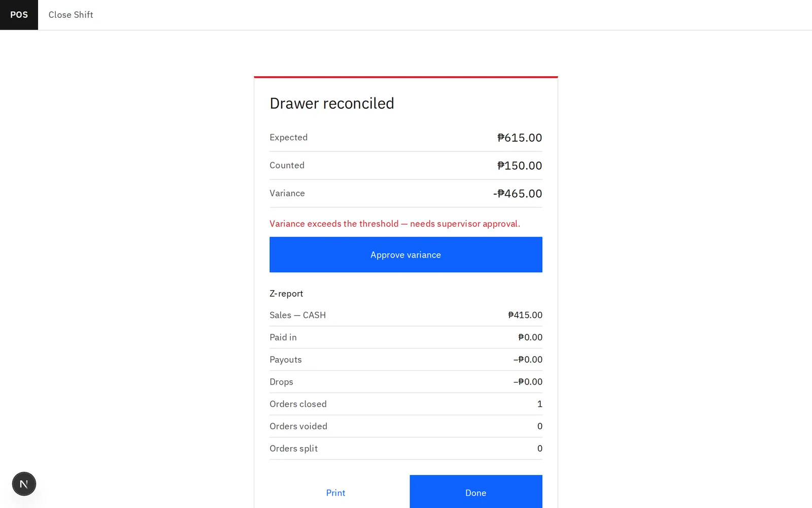
Task: Click the Z-report section label
Action: pos(286,294)
